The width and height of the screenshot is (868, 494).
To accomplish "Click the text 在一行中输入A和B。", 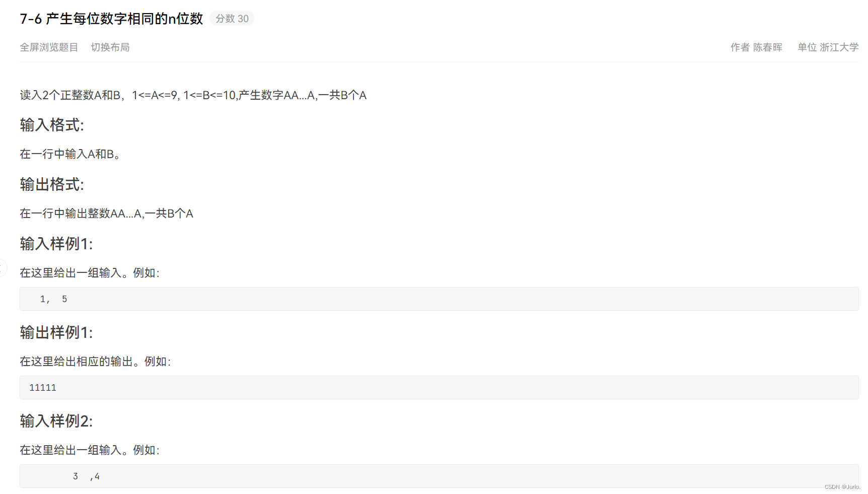I will (x=70, y=154).
